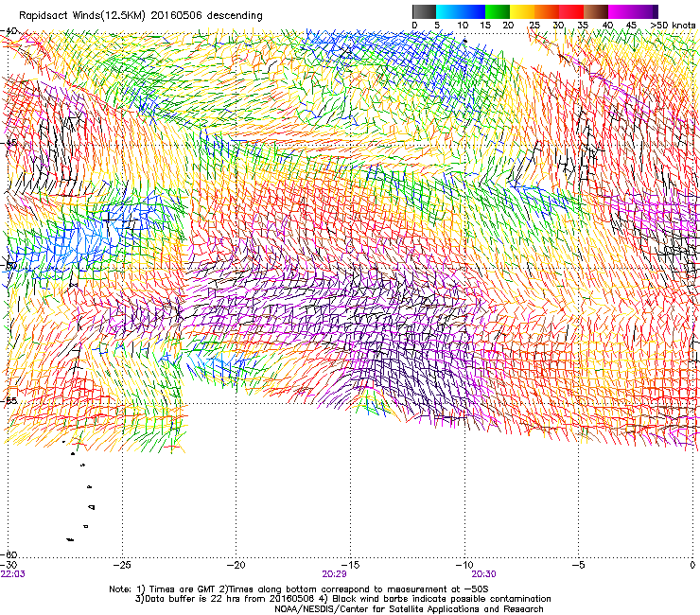This screenshot has width=700, height=615.
Task: Click the '-55' latitude axis label
Action: [8, 400]
